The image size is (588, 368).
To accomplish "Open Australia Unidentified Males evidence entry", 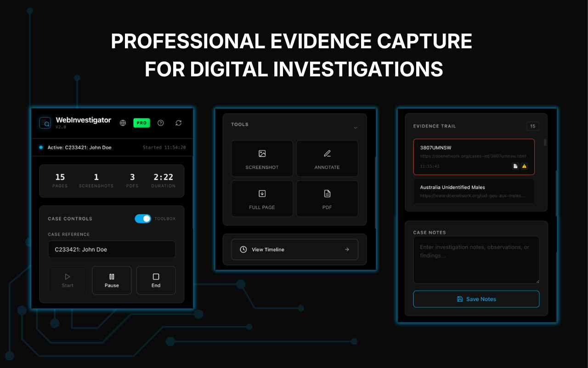I will 474,191.
